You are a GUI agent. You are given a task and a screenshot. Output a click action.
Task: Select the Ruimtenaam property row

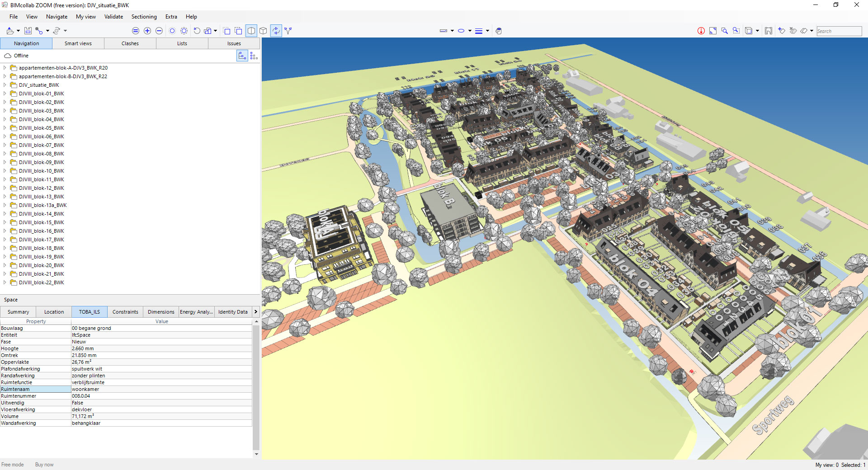coord(126,389)
